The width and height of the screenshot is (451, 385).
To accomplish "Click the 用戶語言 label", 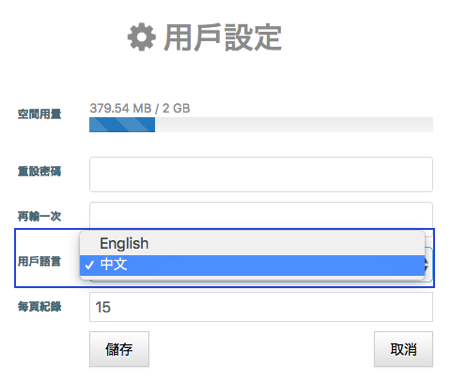I will click(x=39, y=261).
